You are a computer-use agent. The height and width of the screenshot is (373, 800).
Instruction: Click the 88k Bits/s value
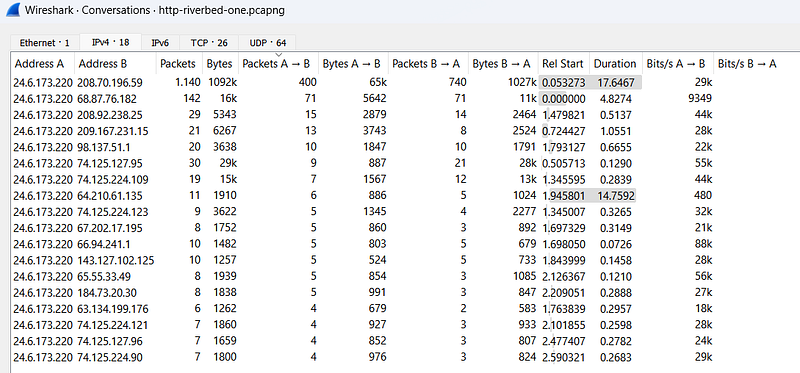click(x=704, y=244)
